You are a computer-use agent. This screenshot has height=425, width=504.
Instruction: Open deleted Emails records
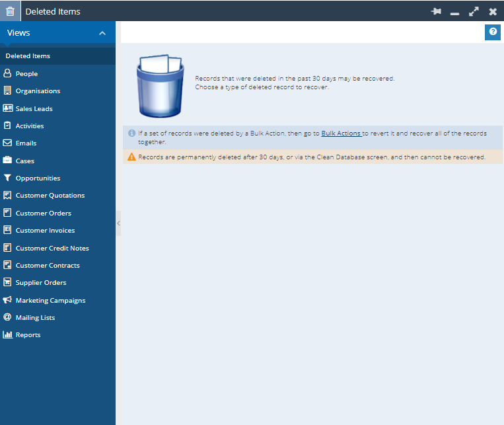(26, 143)
